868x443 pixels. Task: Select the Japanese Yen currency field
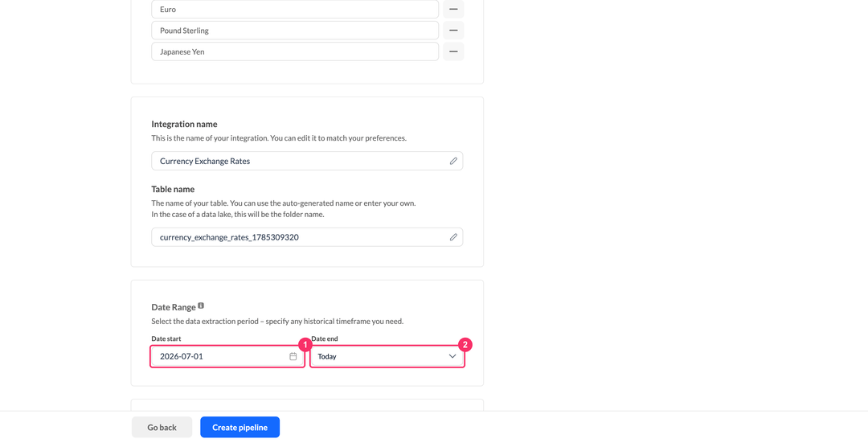(x=295, y=51)
